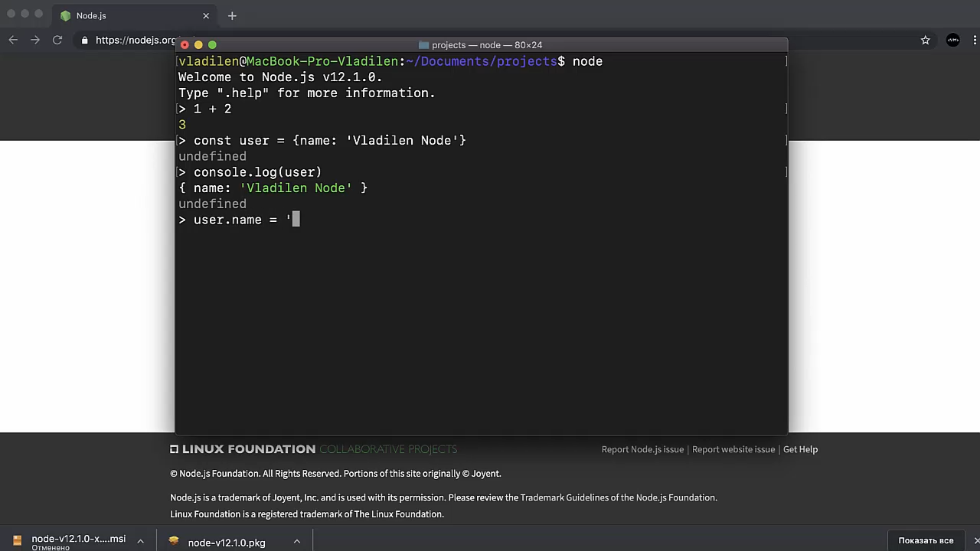Click 'Показать все' downloads button
The width and height of the screenshot is (980, 551).
[926, 540]
